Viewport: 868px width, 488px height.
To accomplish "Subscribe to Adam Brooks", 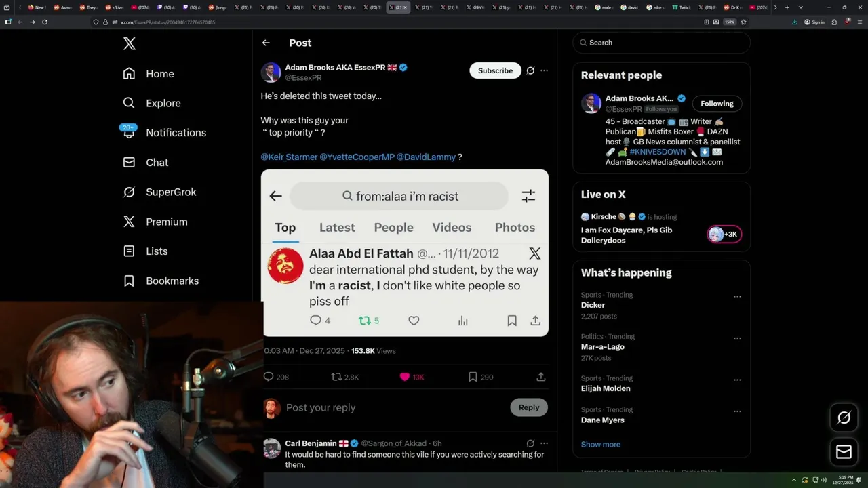I will pyautogui.click(x=495, y=70).
